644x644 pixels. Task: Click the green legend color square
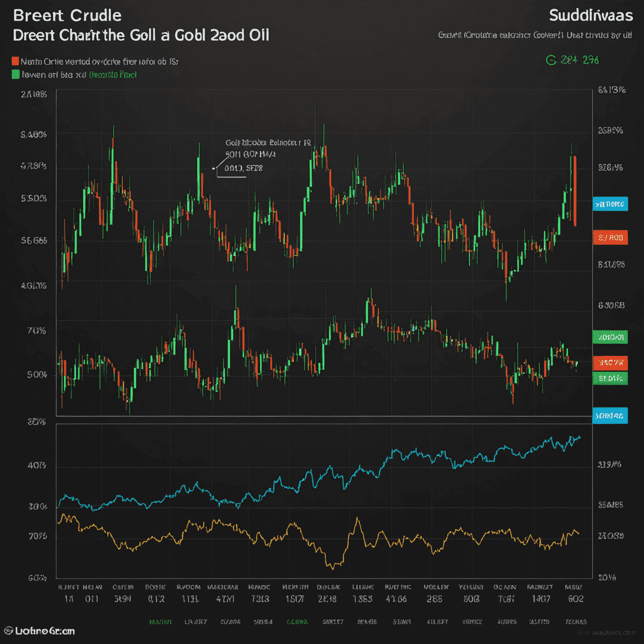pyautogui.click(x=16, y=75)
